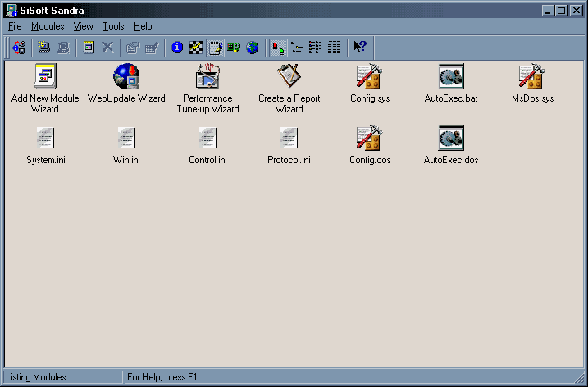Maximize the SiSoft Sandra window
Screen dimensions: 588x387
tap(562, 11)
